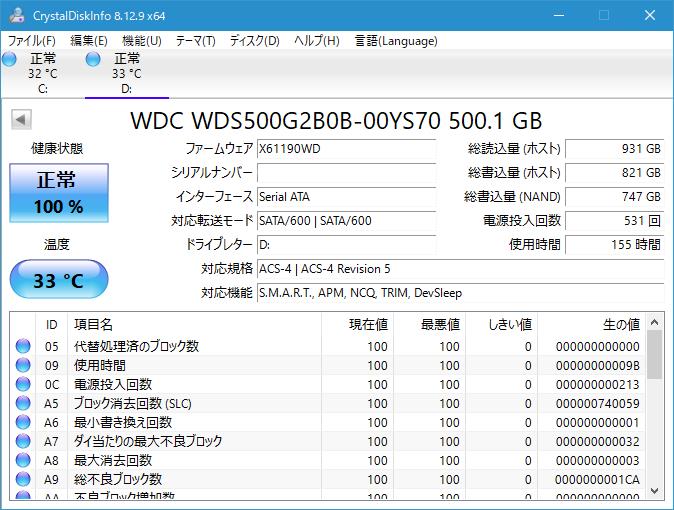
Task: Select the SMART row 電源投入回数 (ID 0C)
Action: (x=328, y=384)
